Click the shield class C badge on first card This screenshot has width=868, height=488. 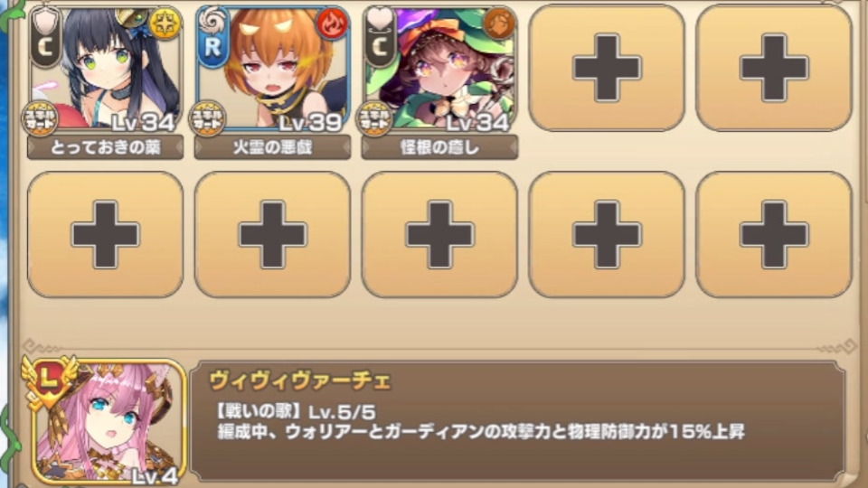click(45, 36)
